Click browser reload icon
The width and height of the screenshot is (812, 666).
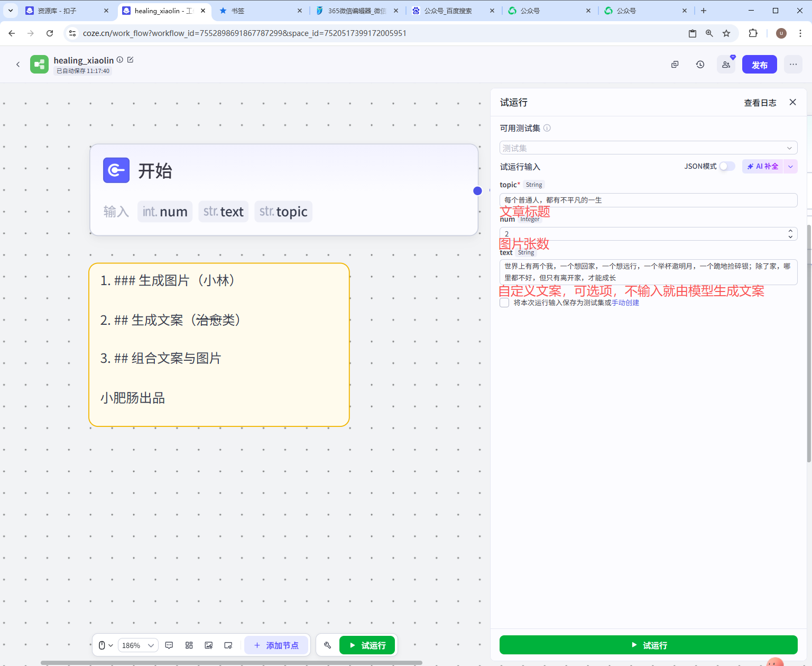[x=50, y=33]
